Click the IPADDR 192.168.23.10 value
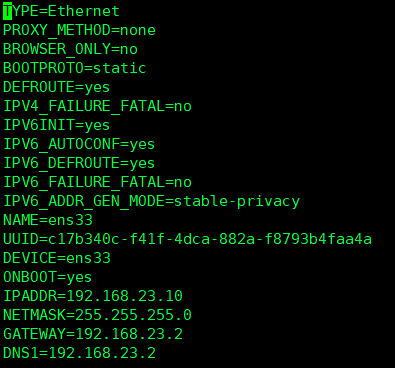Image resolution: width=395 pixels, height=368 pixels. pyautogui.click(x=125, y=296)
